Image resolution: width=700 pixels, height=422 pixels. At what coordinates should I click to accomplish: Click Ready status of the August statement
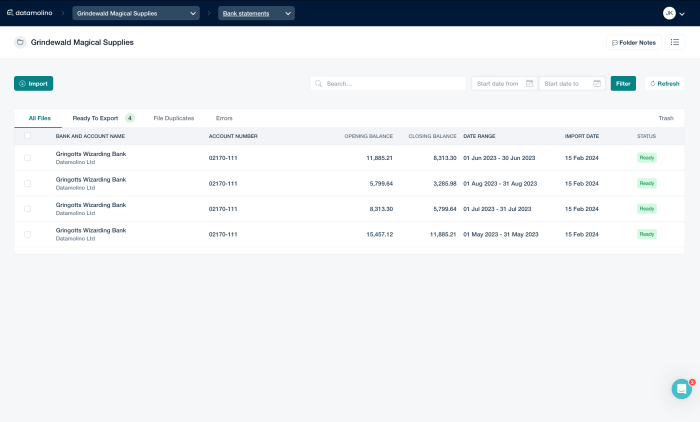point(646,183)
